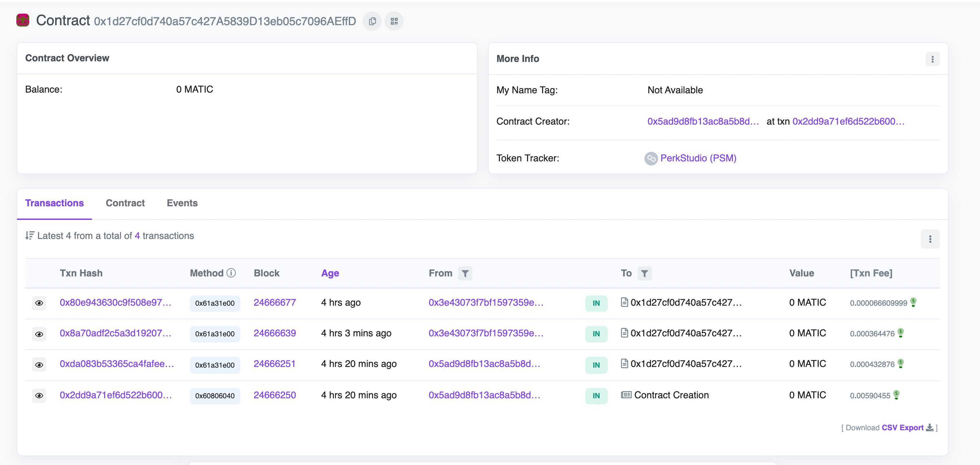Click sort icon beside Latest 4 transactions
Viewport: 980px width, 465px height.
click(30, 236)
